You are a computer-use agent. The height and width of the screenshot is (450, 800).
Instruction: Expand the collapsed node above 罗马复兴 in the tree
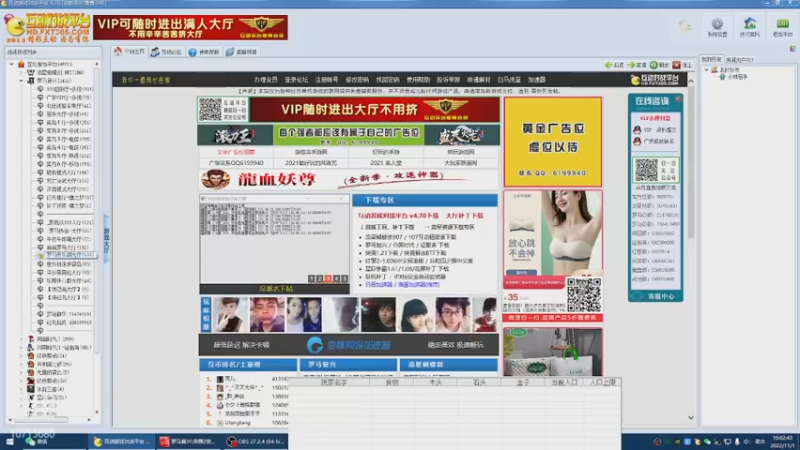pos(21,72)
